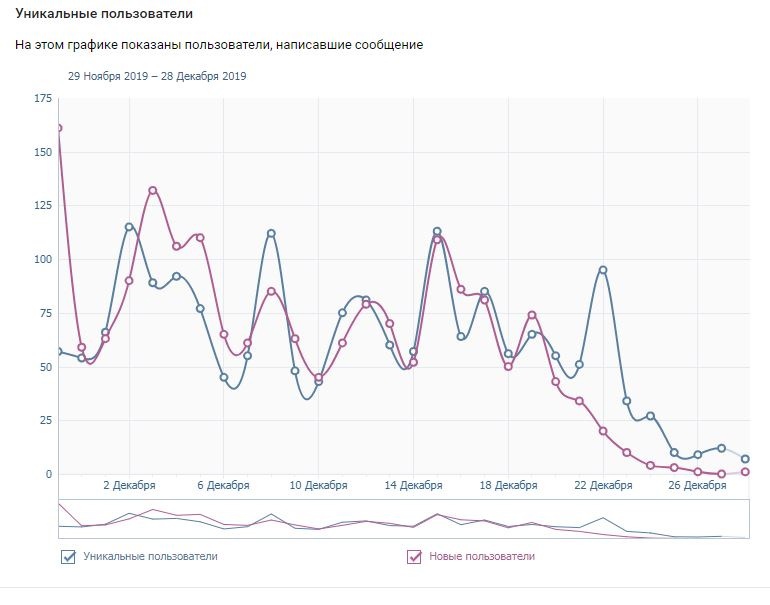Click the '150' y-axis value
This screenshot has height=605, width=770.
(43, 152)
